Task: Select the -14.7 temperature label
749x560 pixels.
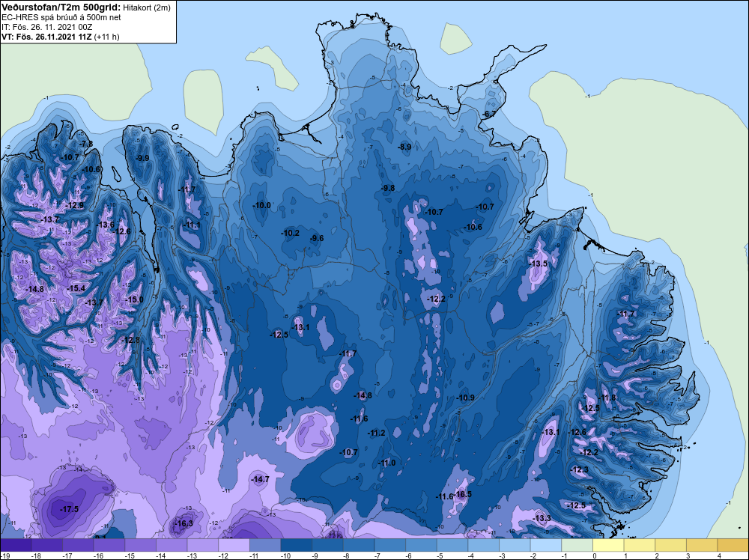Action: pyautogui.click(x=261, y=479)
